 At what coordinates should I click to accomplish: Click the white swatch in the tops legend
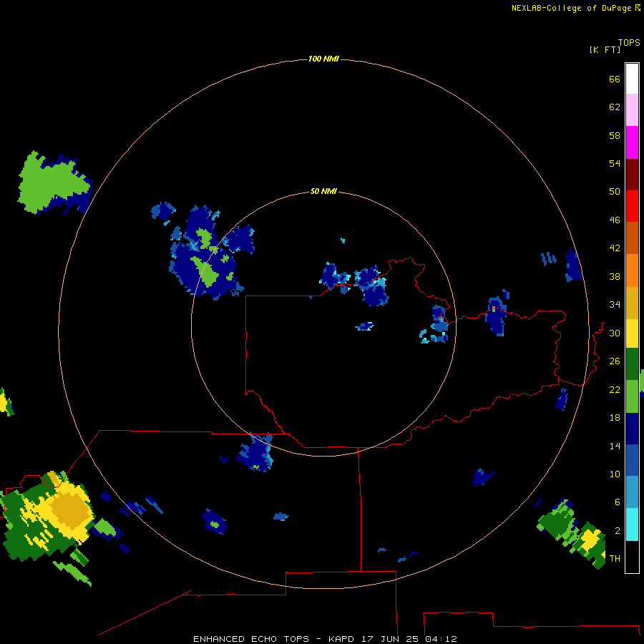point(632,79)
